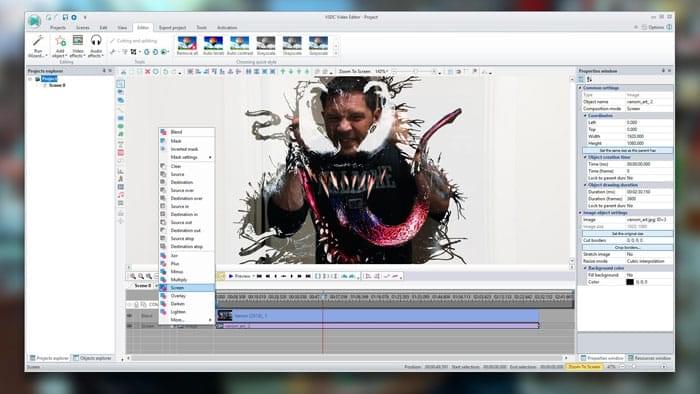The width and height of the screenshot is (700, 394).
Task: Select the Overlay blending mode
Action: [x=187, y=296]
